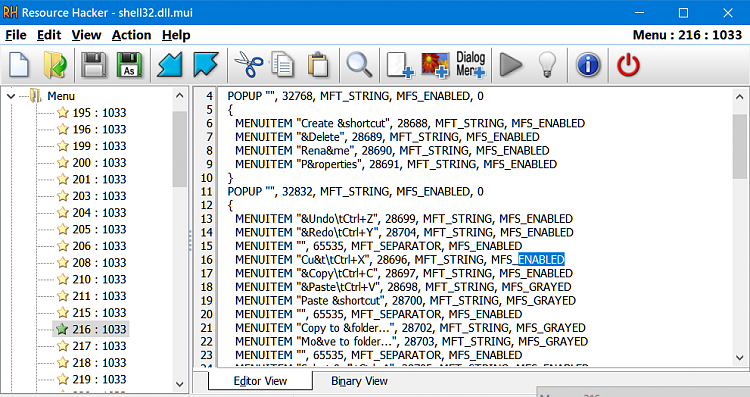
Task: Switch to the Editor View tab
Action: [260, 381]
